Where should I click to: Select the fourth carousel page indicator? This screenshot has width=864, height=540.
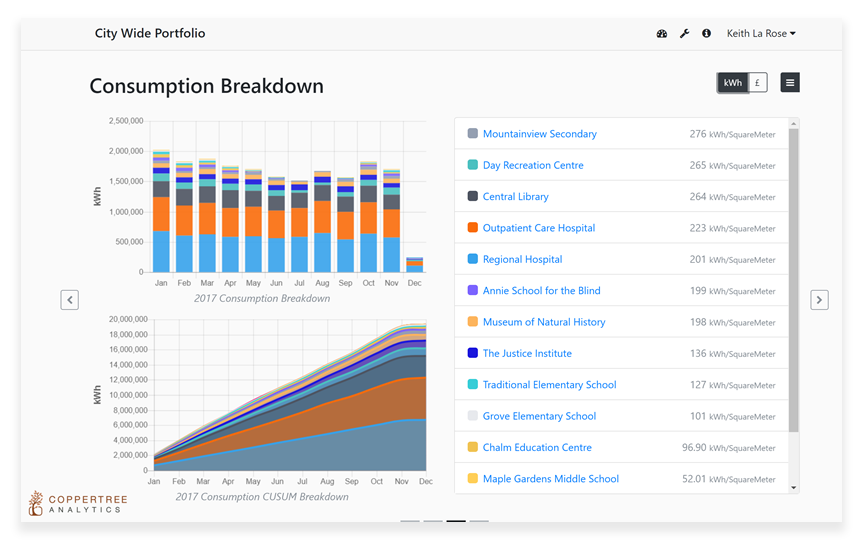(x=479, y=521)
